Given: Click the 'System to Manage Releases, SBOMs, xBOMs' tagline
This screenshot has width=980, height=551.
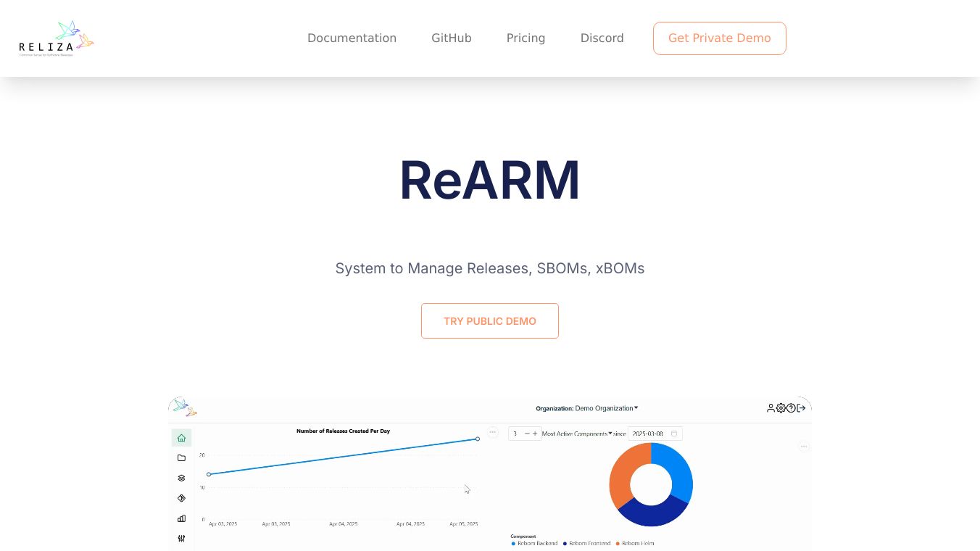Looking at the screenshot, I should (x=490, y=268).
